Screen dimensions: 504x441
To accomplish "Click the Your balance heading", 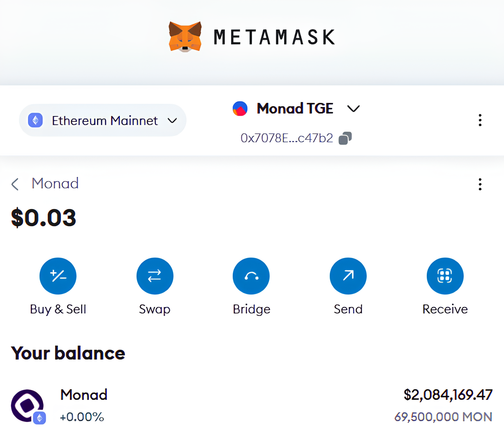I will point(68,353).
